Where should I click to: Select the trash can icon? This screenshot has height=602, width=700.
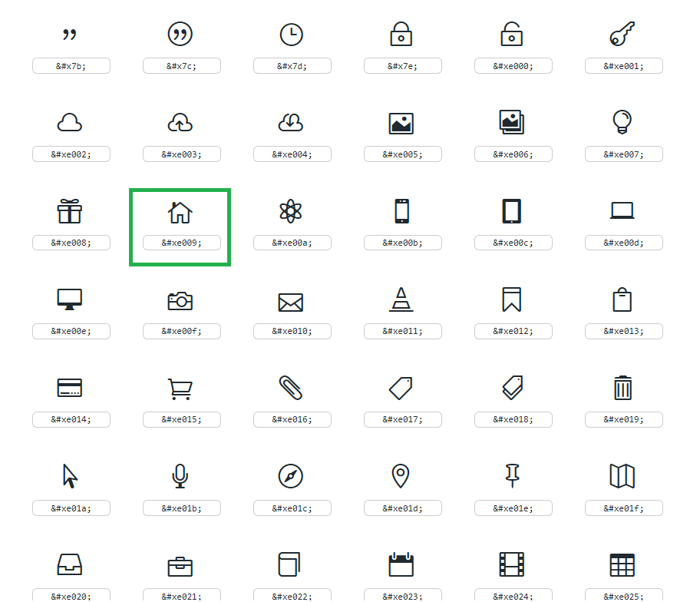(x=622, y=388)
